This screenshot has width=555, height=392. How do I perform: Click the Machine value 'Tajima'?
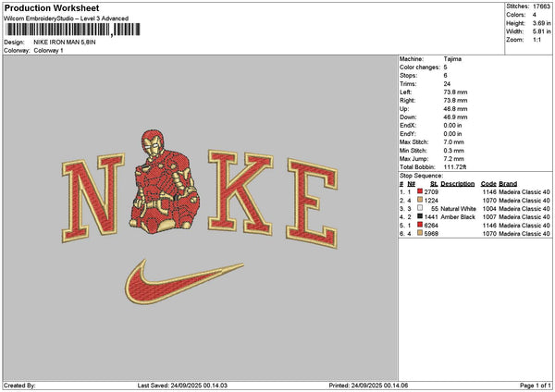click(x=452, y=59)
